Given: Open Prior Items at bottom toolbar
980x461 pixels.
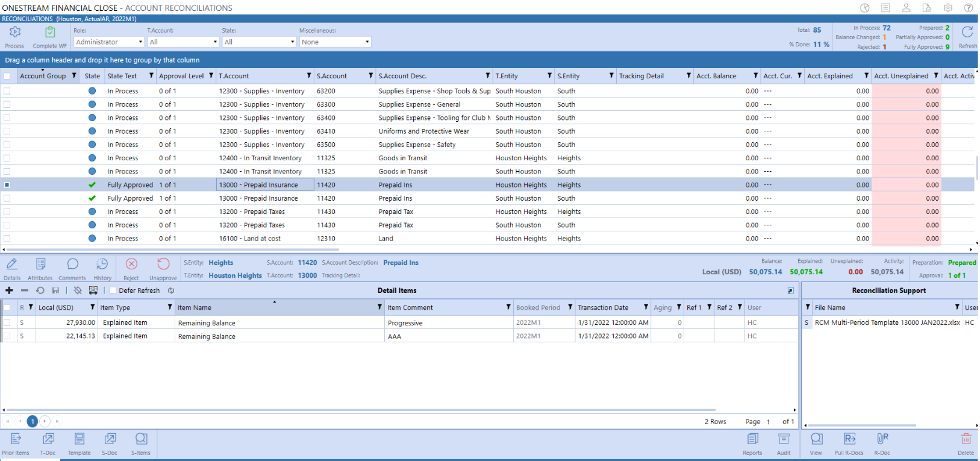Looking at the screenshot, I should 16,439.
